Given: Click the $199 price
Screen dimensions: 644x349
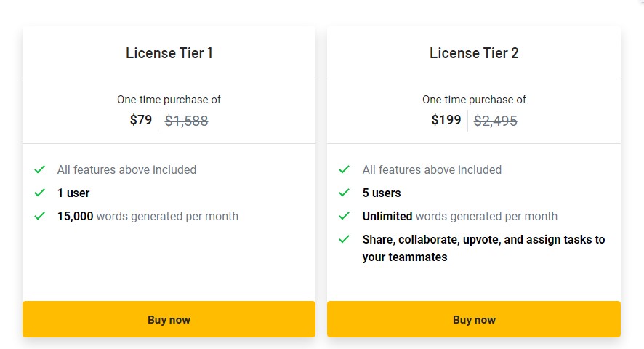Looking at the screenshot, I should [x=446, y=120].
